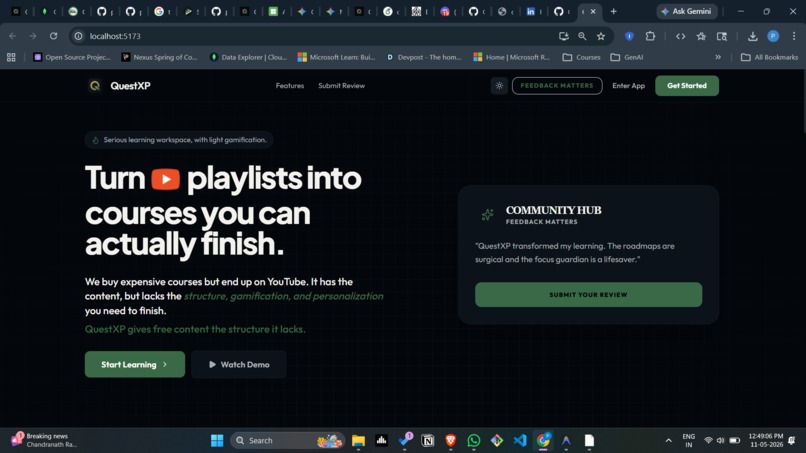
Task: Switch to the green square icon tab
Action: coord(273,11)
